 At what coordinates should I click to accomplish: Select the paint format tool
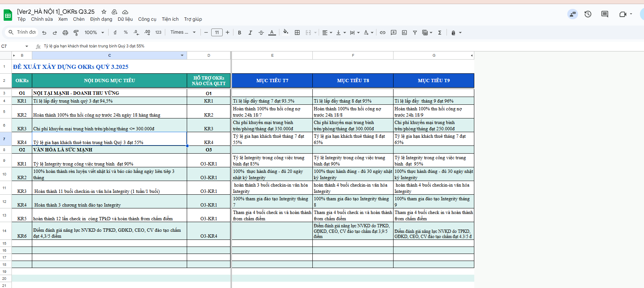click(x=76, y=33)
